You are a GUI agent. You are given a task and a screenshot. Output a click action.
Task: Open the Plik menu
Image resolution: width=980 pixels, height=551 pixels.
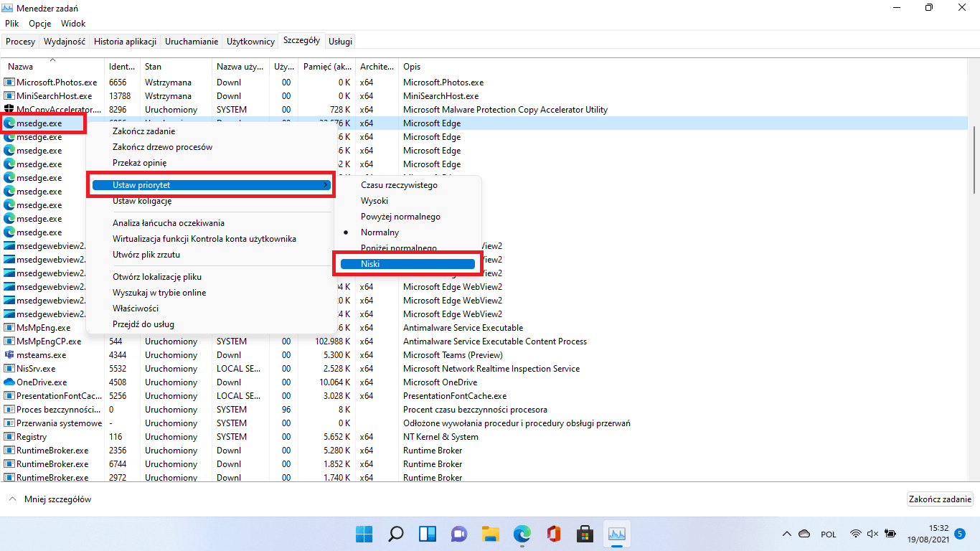(x=12, y=24)
